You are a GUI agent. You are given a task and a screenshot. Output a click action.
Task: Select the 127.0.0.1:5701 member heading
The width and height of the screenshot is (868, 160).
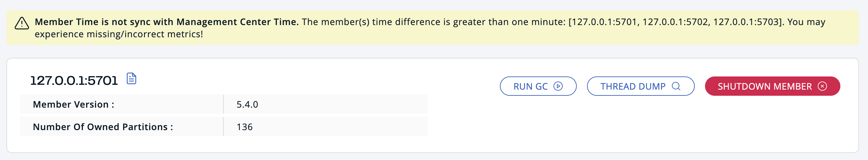click(x=74, y=81)
